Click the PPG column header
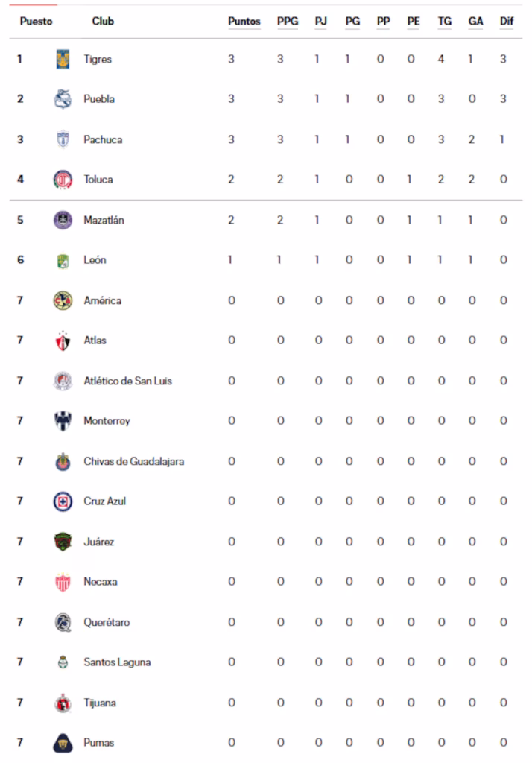Viewport: 532px width, 763px height. (288, 22)
